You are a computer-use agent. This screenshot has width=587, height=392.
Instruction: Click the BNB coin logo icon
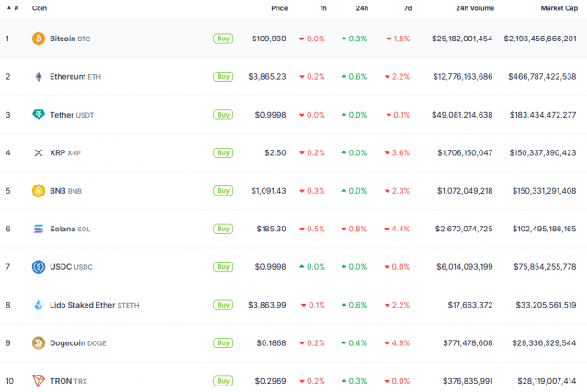point(39,191)
